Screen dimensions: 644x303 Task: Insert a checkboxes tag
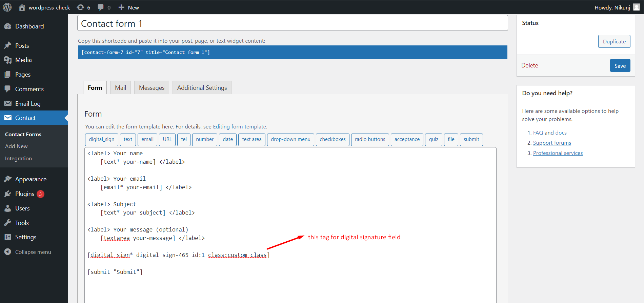[333, 139]
